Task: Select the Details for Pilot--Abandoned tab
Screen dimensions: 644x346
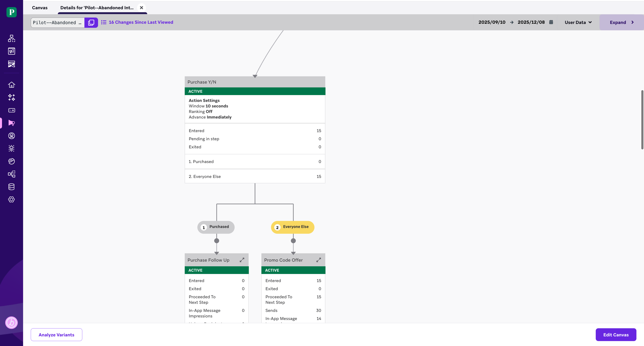Action: (97, 8)
